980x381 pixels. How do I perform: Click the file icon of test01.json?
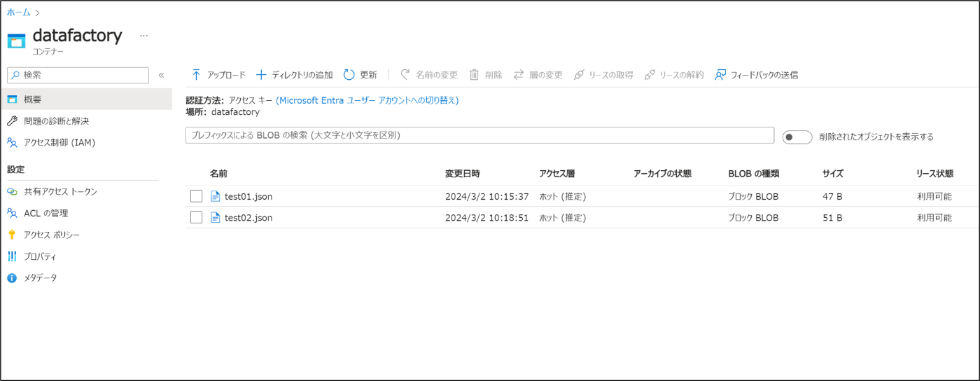click(216, 196)
